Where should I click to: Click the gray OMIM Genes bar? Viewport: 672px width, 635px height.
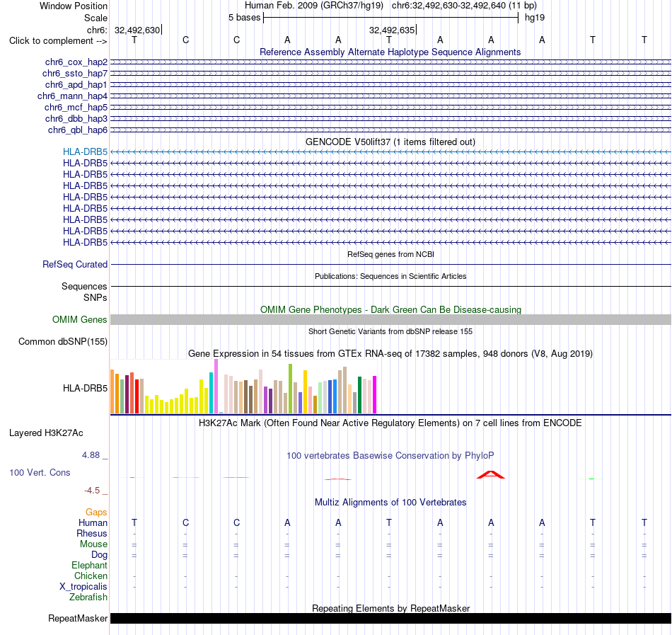click(x=390, y=319)
